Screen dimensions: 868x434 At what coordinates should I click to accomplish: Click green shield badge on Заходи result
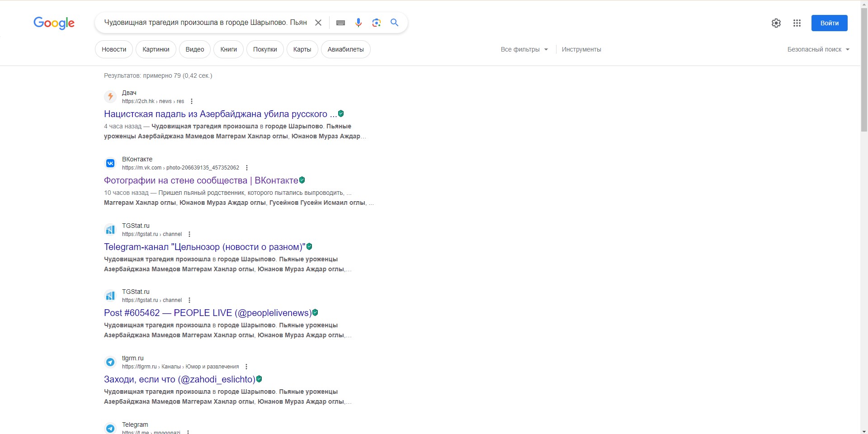[x=259, y=379]
